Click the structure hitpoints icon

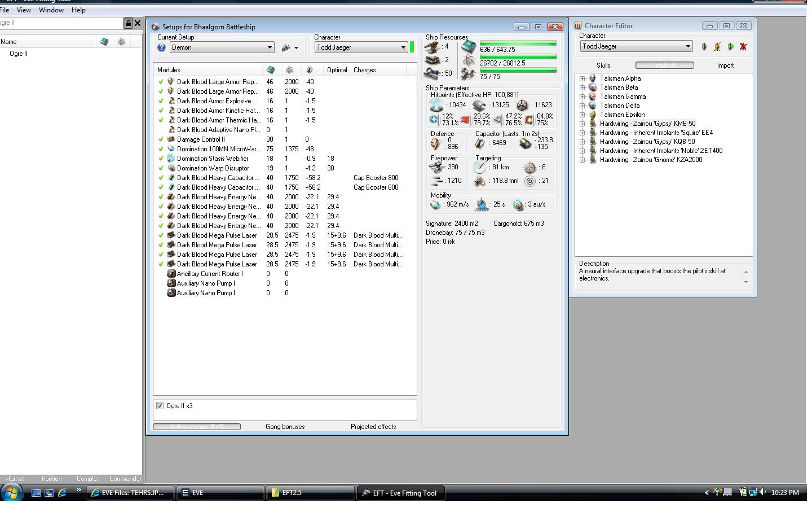click(x=522, y=105)
